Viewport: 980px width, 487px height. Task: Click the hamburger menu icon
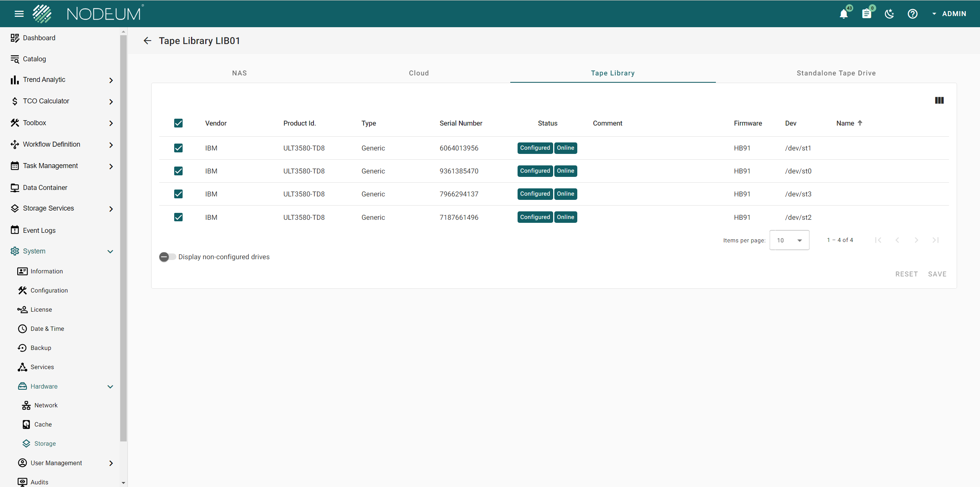point(19,14)
